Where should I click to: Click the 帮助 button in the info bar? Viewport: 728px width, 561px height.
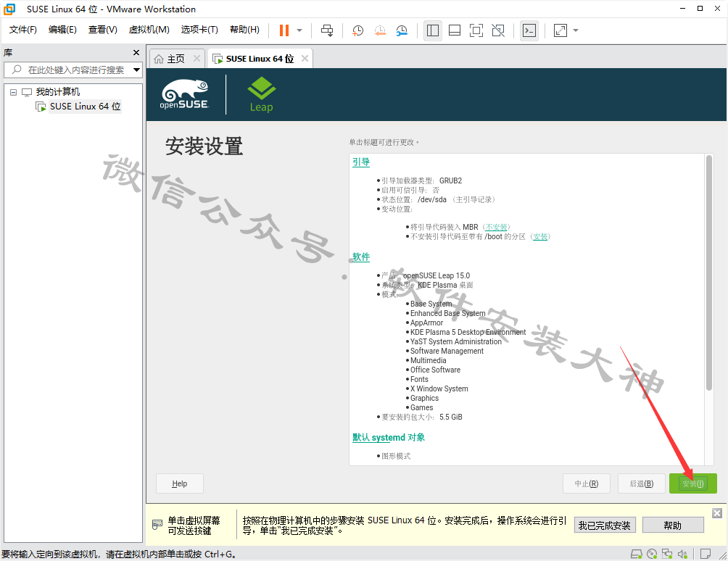673,525
